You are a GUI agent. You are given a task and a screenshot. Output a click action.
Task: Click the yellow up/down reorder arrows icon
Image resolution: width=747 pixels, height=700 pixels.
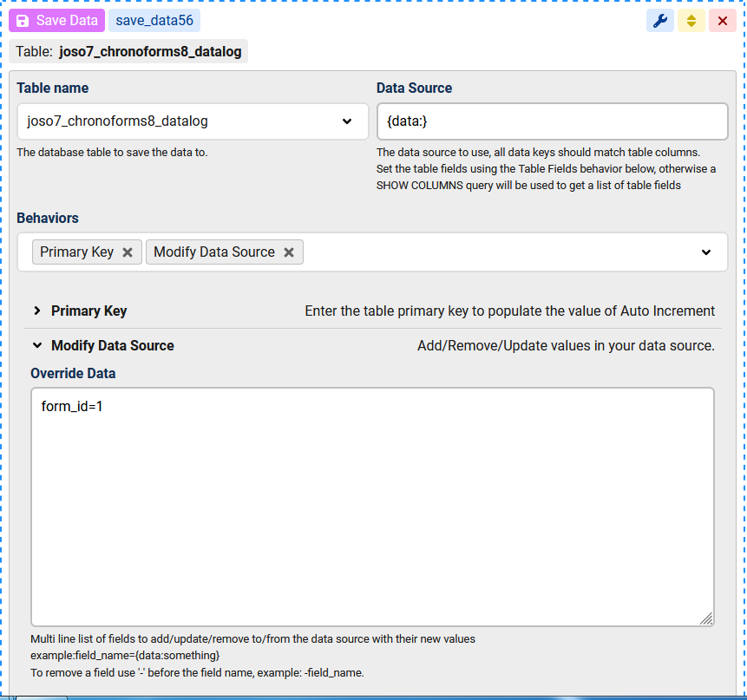pyautogui.click(x=691, y=21)
